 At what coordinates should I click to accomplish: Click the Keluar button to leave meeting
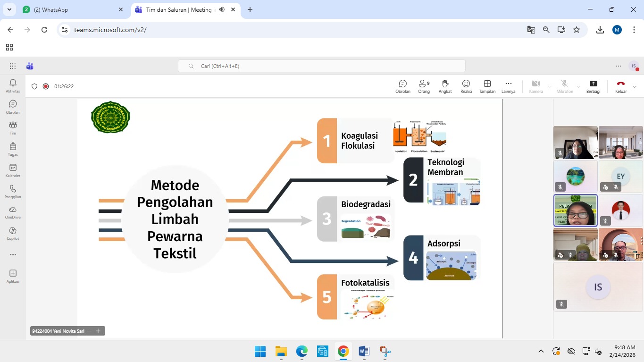point(620,86)
